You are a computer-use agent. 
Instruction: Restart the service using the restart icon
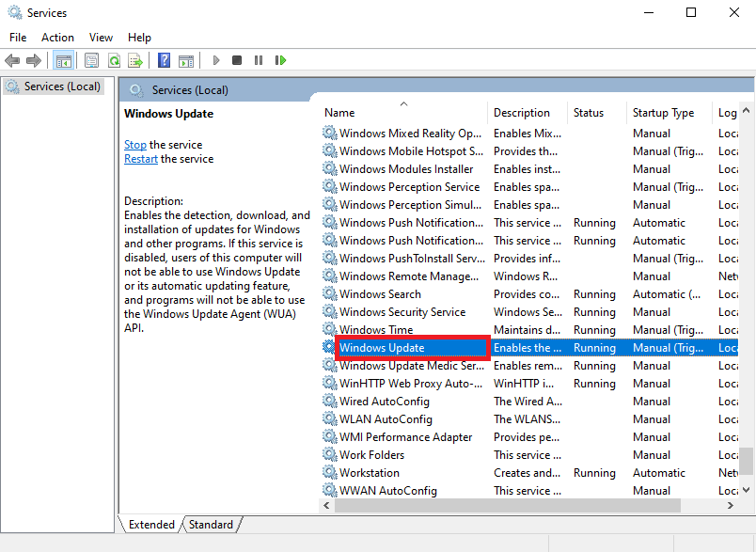click(281, 60)
